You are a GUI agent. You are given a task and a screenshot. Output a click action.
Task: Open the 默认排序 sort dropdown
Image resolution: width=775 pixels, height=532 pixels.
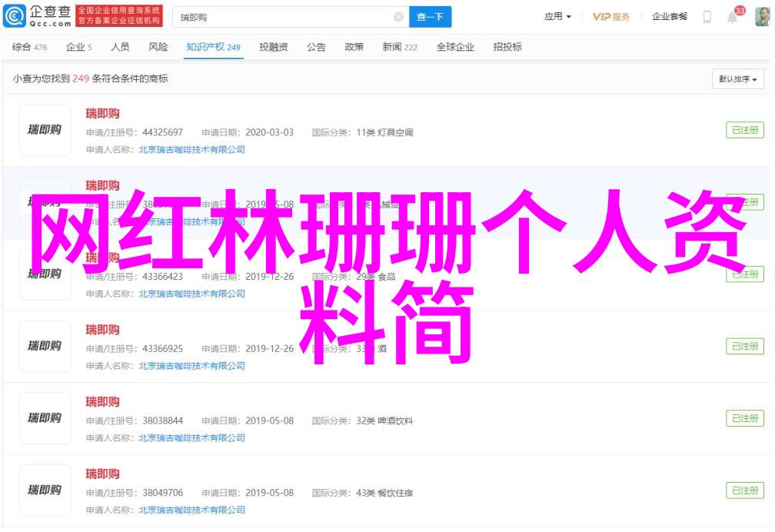738,79
